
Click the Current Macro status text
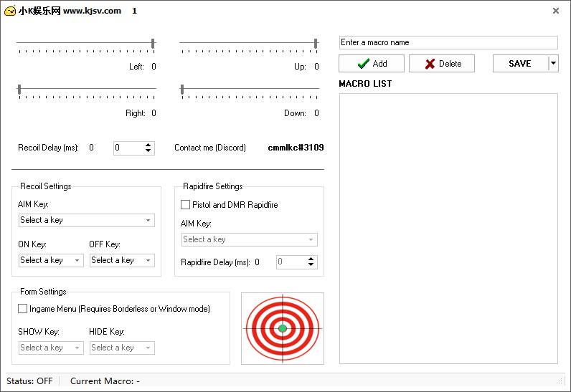pos(105,381)
